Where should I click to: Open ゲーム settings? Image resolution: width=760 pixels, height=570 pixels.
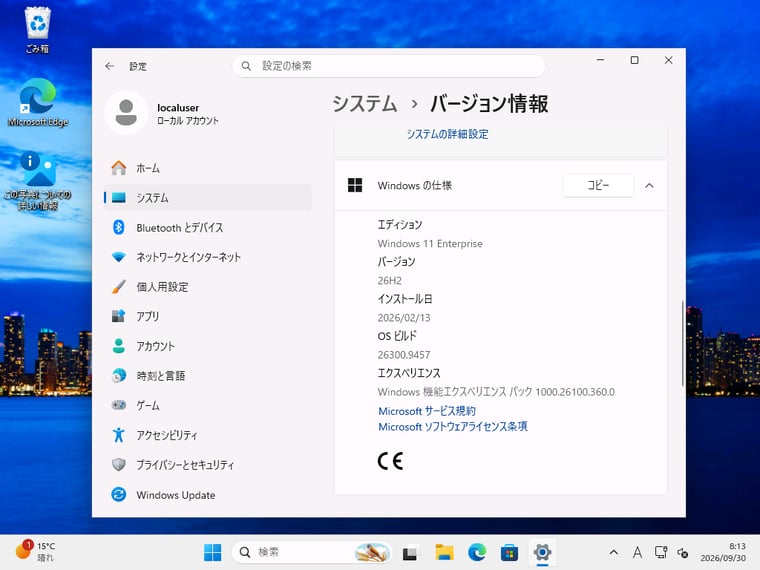pyautogui.click(x=208, y=405)
